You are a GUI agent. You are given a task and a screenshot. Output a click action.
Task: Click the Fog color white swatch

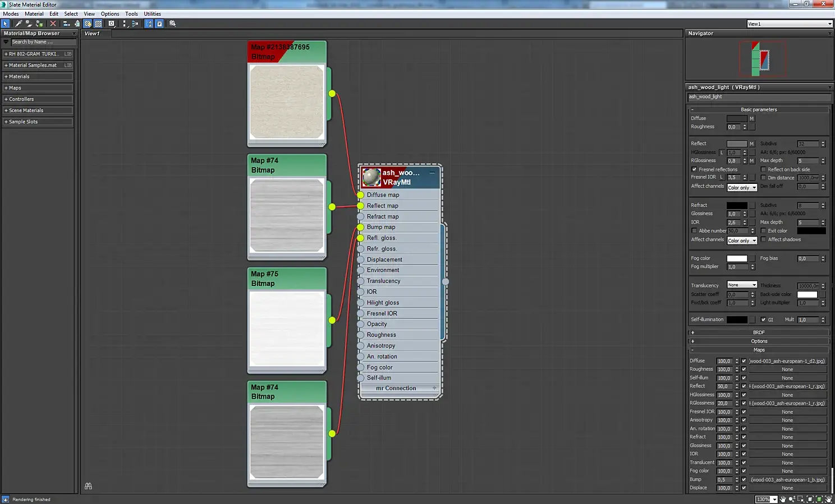pos(737,258)
